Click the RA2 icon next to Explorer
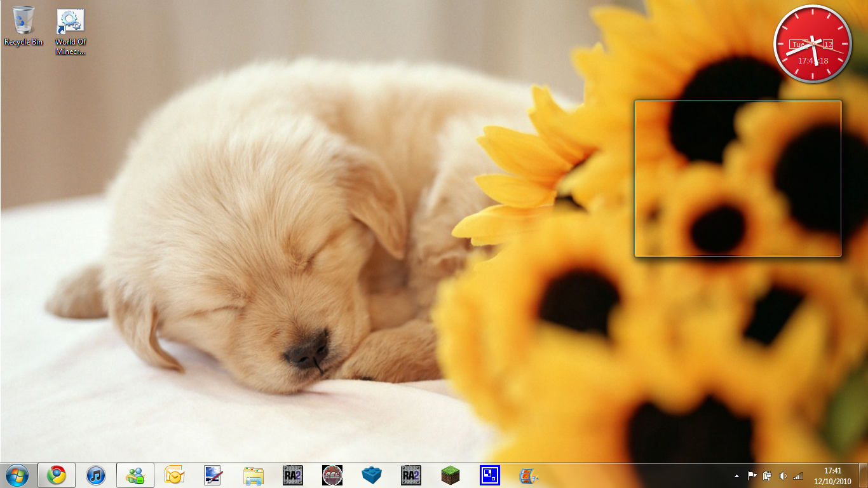 click(292, 475)
